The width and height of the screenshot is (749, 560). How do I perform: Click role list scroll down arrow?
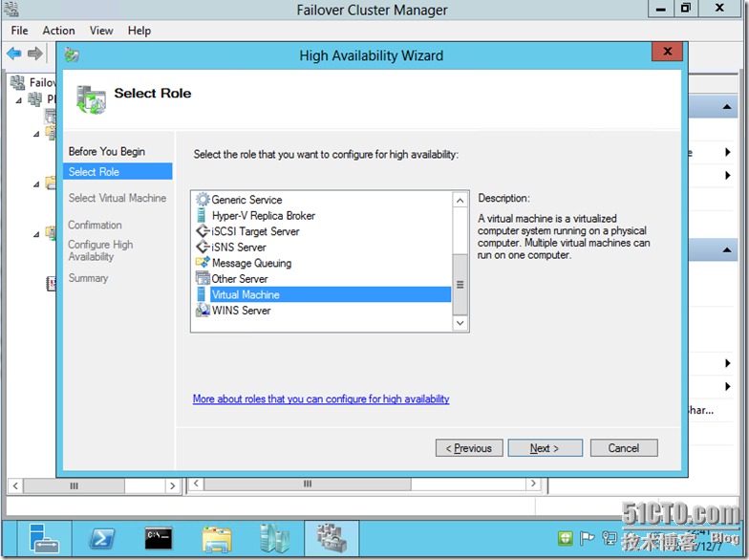(x=460, y=323)
